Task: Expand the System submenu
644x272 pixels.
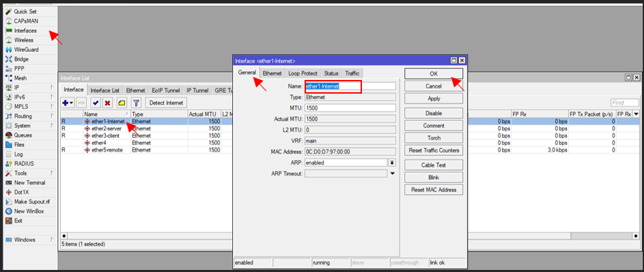Action: [x=52, y=125]
